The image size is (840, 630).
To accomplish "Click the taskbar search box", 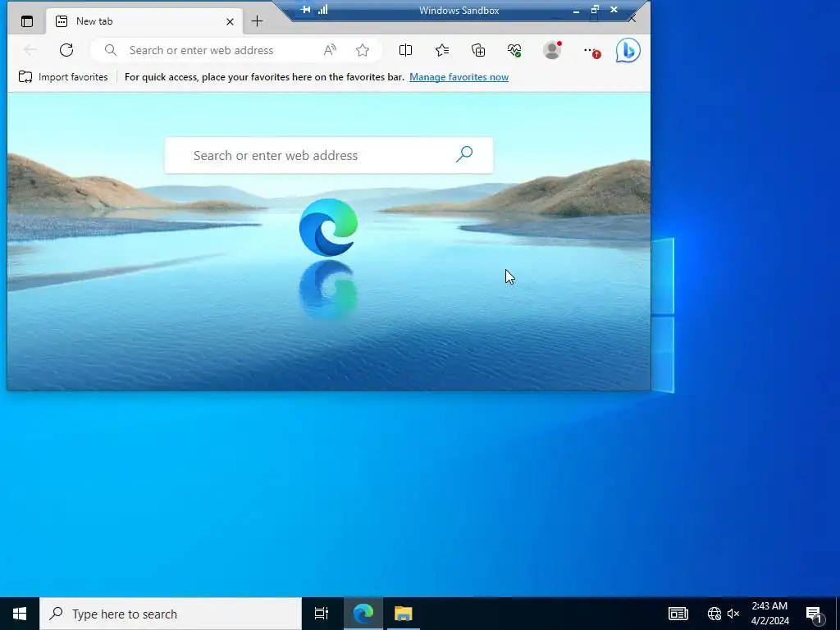I will [171, 614].
